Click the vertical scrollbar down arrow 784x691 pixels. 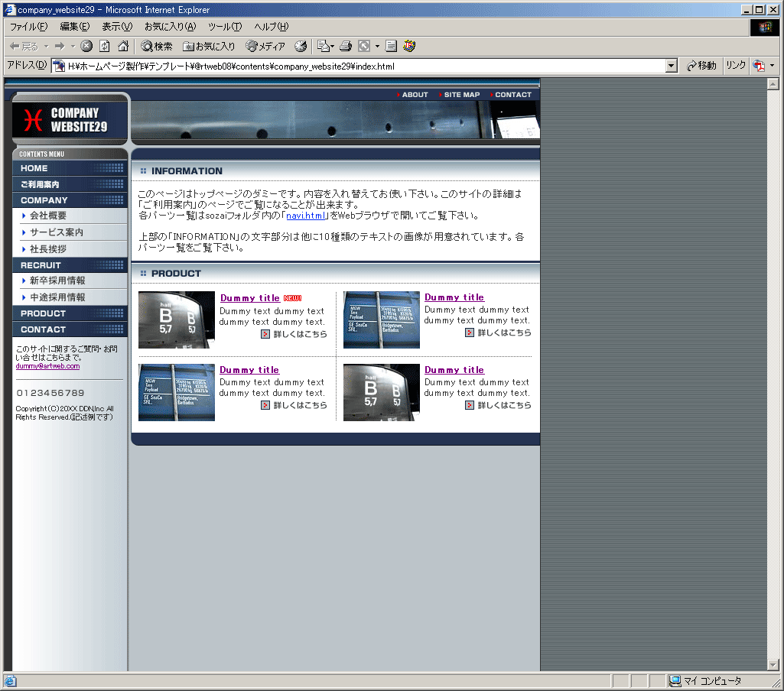point(773,665)
